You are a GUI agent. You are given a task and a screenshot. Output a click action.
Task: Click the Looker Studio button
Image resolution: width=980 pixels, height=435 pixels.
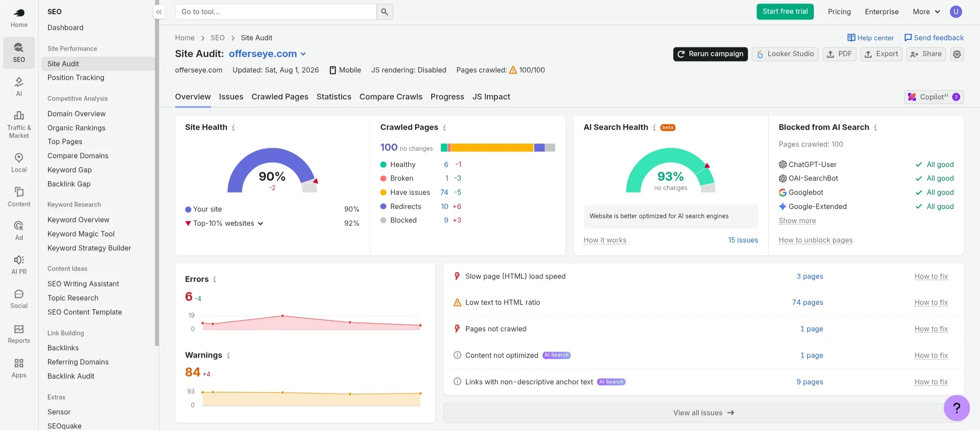[x=785, y=54]
